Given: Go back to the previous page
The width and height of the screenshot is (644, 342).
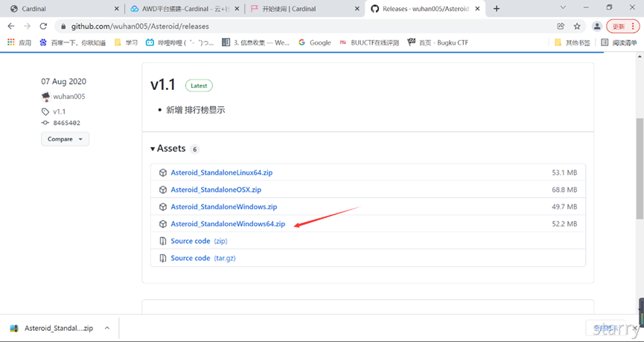Looking at the screenshot, I should 11,26.
